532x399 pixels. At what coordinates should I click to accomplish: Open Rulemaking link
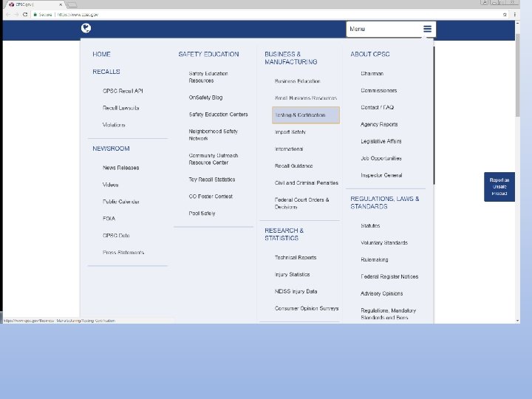tap(374, 259)
